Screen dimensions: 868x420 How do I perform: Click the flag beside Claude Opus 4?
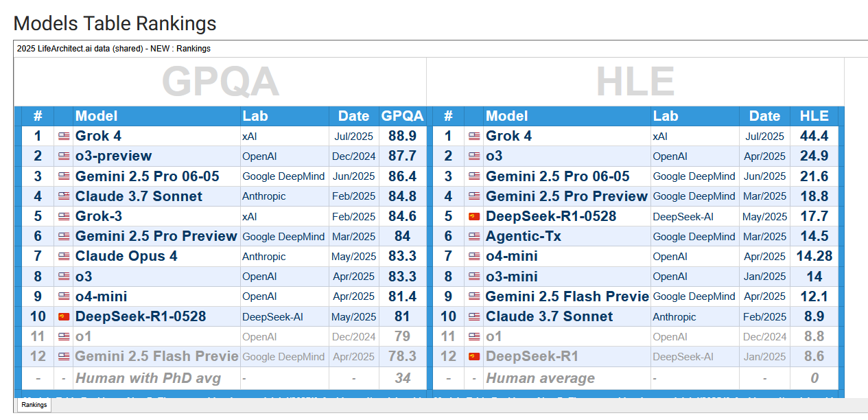pyautogui.click(x=64, y=256)
